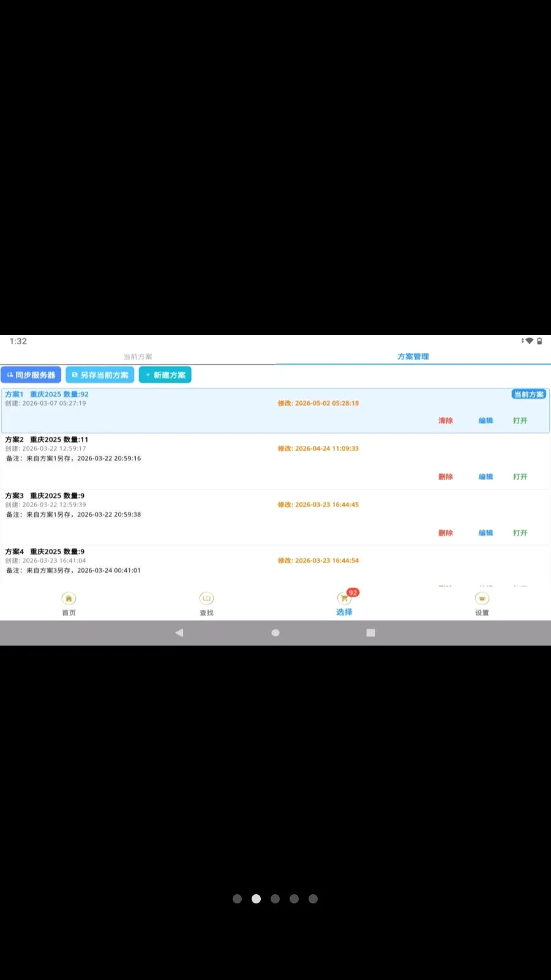The image size is (551, 980).
Task: Tap the Android home circle
Action: point(275,633)
